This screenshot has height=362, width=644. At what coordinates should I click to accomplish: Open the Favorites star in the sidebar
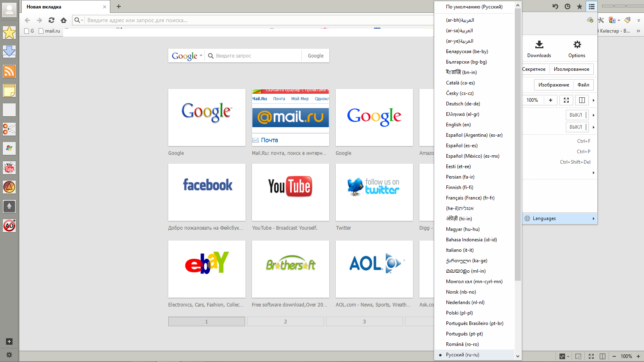pos(9,33)
